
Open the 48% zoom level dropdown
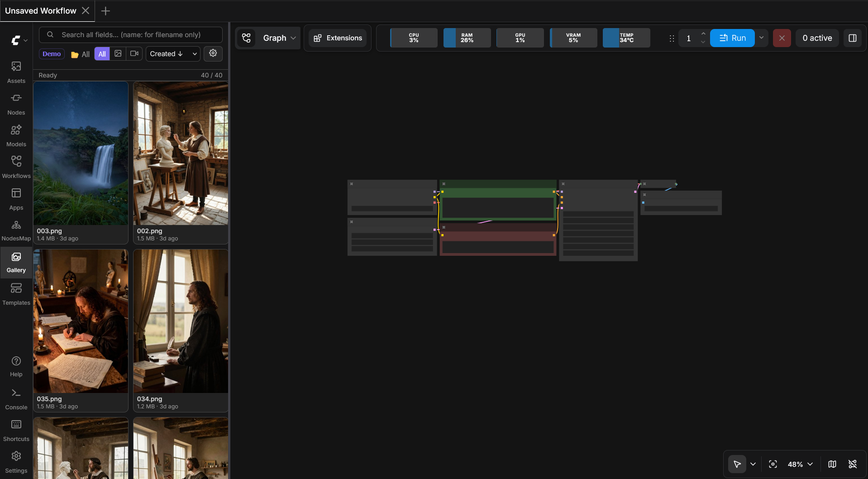[800, 464]
